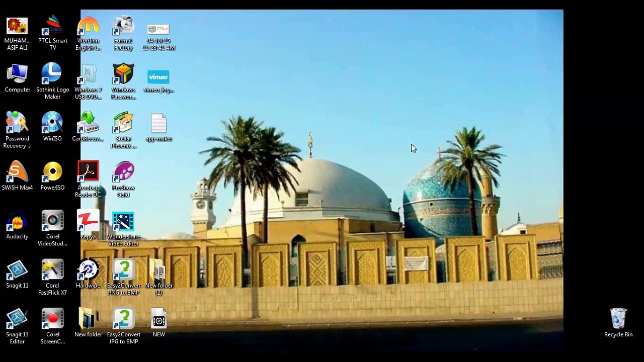Viewport: 644px width, 362px height.
Task: Launch Audacity shortcut
Action: click(x=17, y=225)
